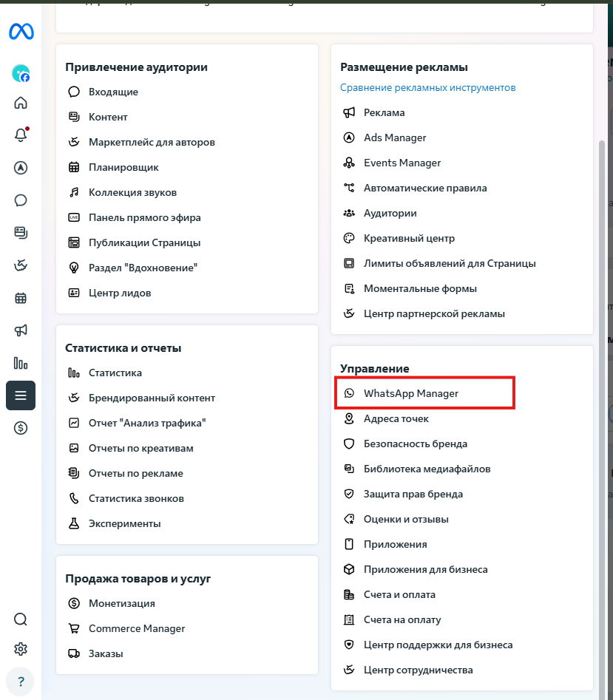Click the bar chart Insights sidebar icon

tap(21, 363)
